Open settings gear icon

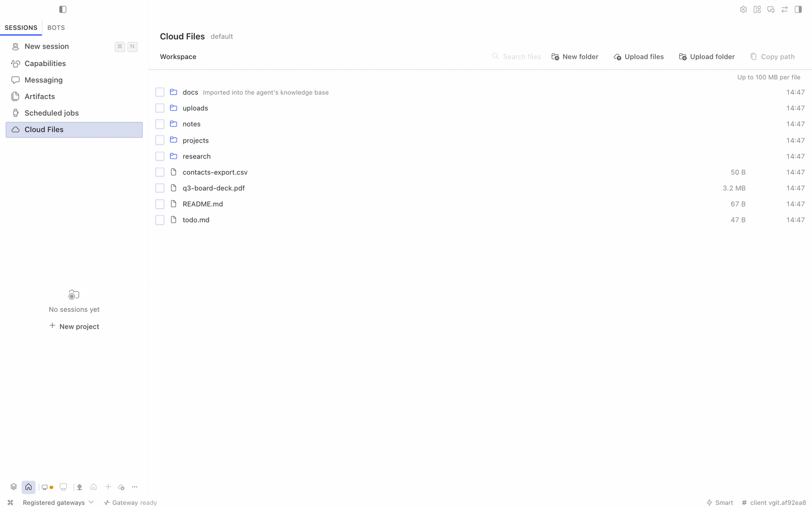[x=743, y=9]
